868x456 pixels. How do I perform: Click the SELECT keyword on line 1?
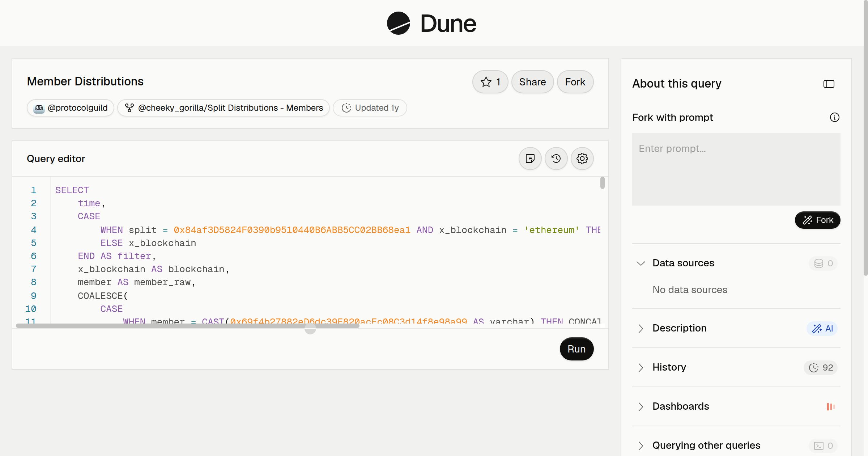72,190
